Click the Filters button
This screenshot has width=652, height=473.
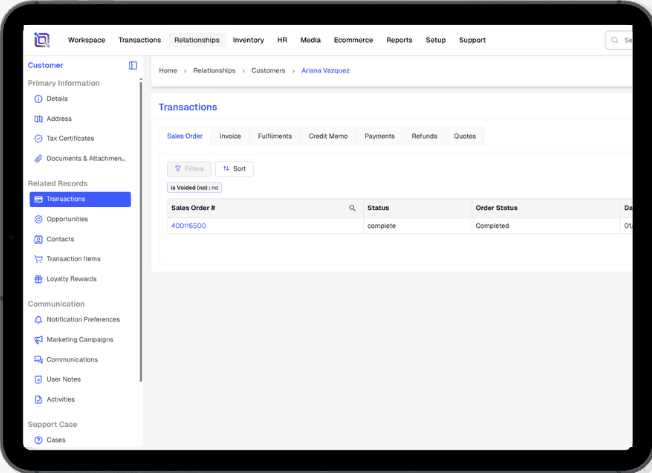click(x=188, y=169)
